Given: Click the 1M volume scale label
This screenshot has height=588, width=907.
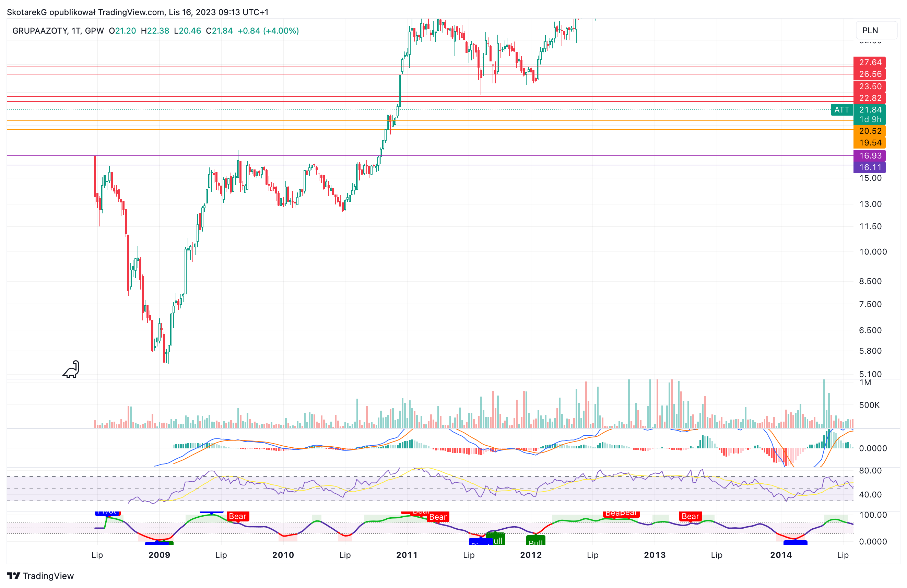Looking at the screenshot, I should [865, 383].
